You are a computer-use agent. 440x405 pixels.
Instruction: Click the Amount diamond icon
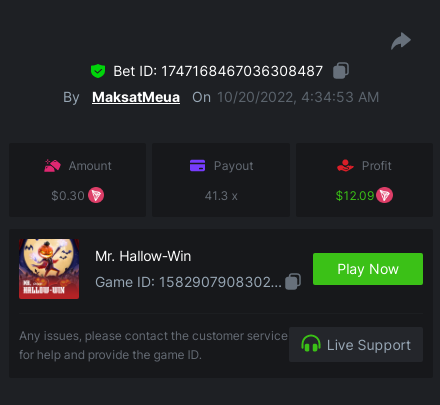(52, 165)
